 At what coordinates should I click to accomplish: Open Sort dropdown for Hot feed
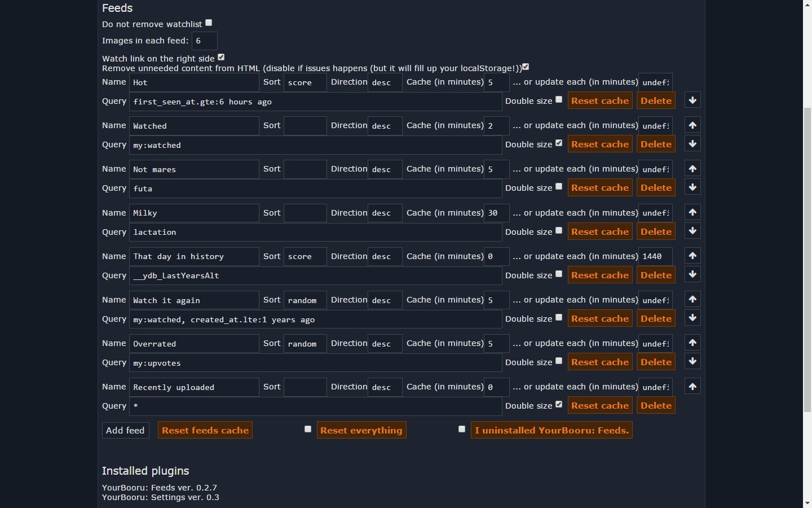[x=305, y=82]
